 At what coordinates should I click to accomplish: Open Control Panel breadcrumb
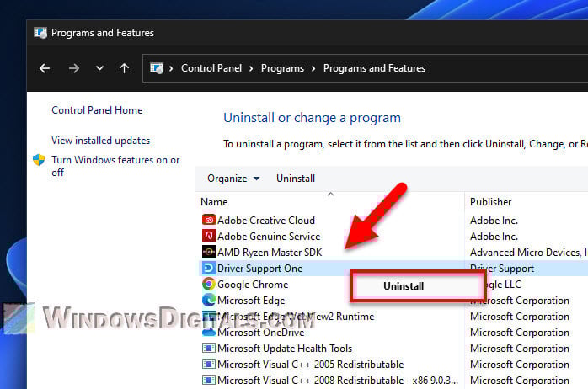pos(211,68)
